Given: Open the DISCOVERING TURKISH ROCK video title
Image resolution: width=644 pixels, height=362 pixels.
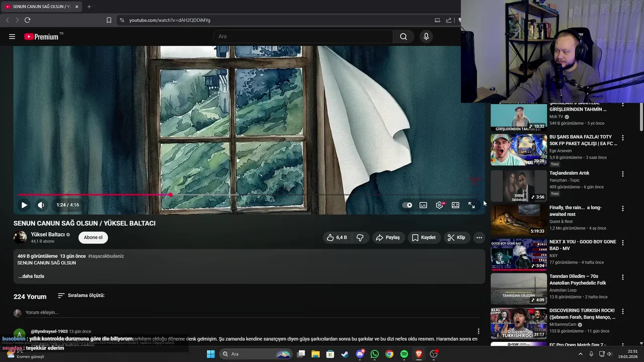Looking at the screenshot, I should 583,314.
